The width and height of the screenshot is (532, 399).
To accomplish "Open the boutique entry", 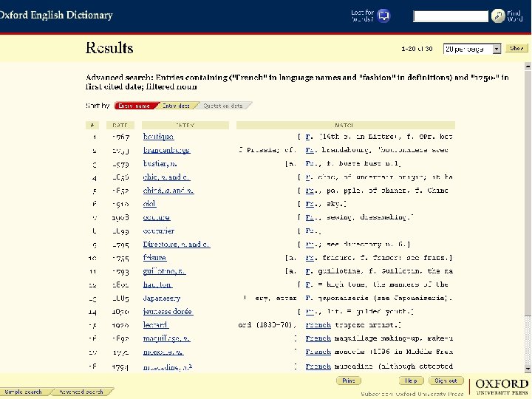I will 158,137.
